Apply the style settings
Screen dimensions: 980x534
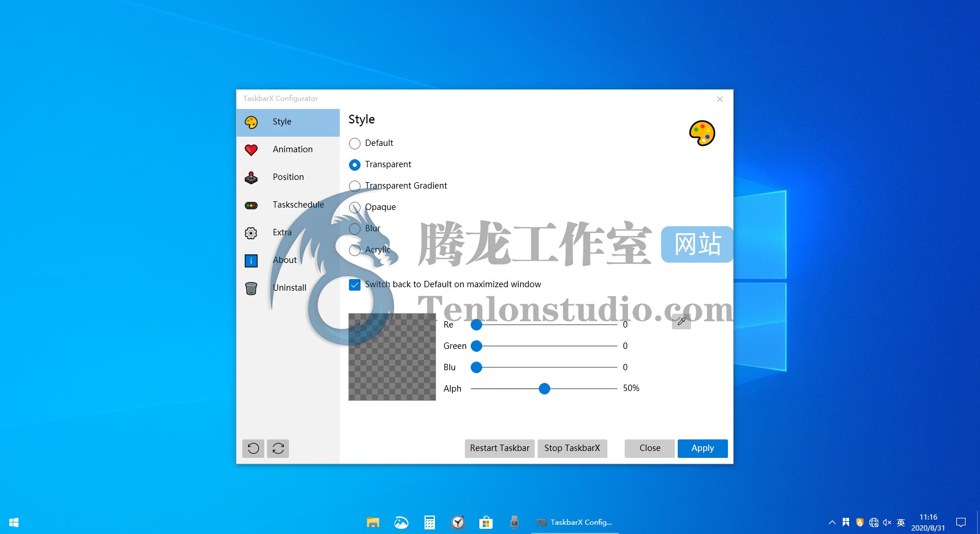[703, 449]
